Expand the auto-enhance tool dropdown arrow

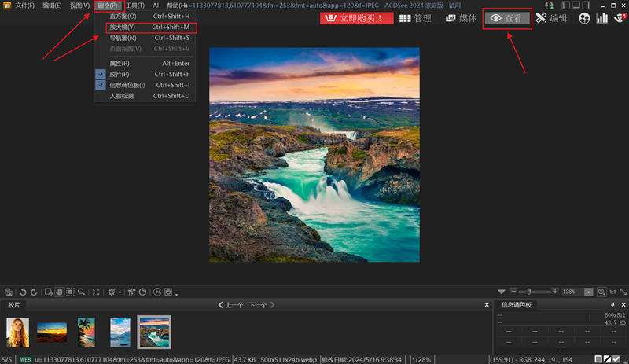pyautogui.click(x=120, y=292)
